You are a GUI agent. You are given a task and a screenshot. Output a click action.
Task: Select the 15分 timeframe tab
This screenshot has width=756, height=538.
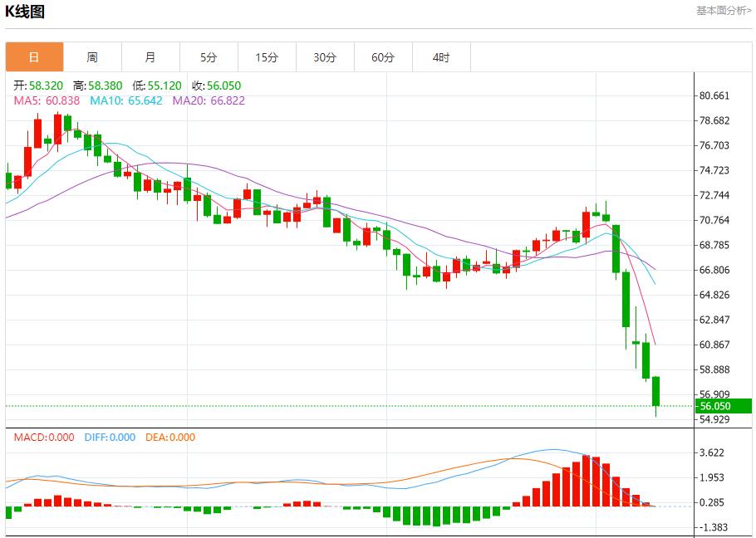[267, 57]
